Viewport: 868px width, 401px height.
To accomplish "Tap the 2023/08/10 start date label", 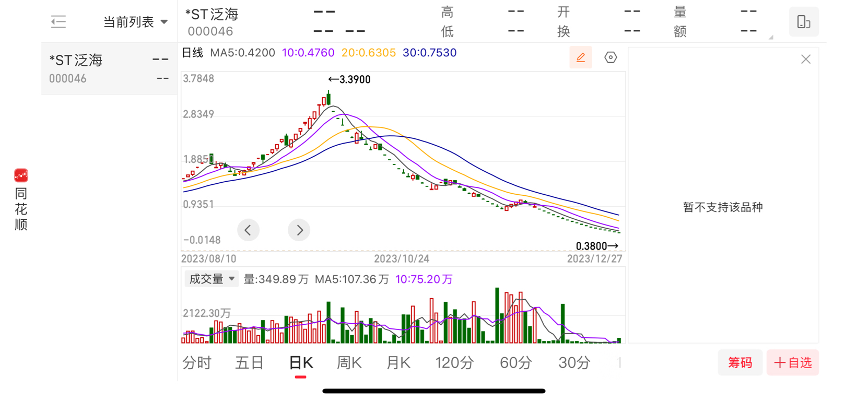I will (x=208, y=258).
